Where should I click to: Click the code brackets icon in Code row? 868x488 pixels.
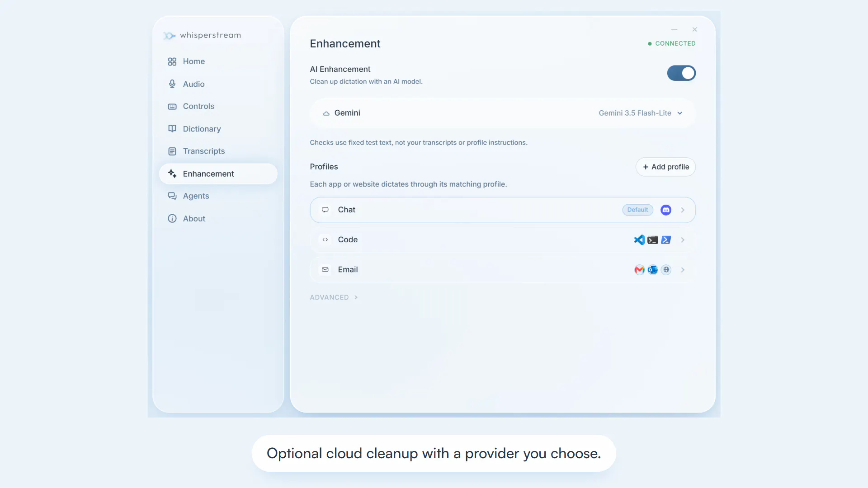point(325,240)
